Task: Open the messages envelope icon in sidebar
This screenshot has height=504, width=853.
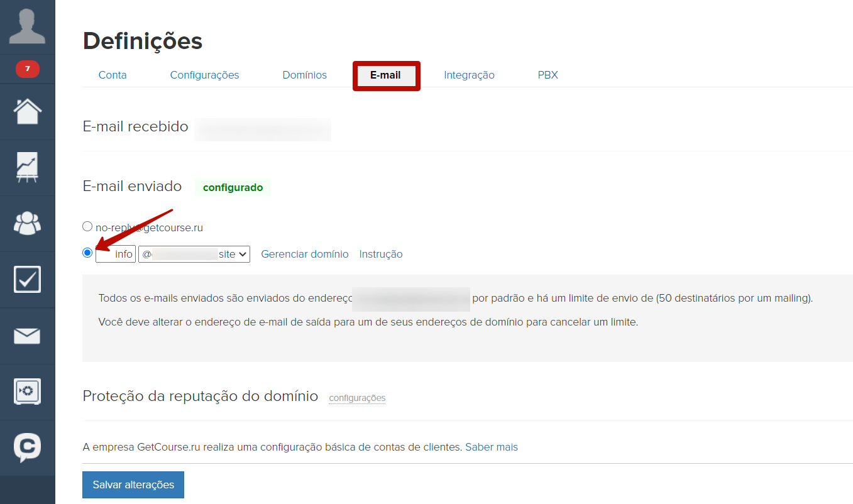Action: tap(27, 336)
